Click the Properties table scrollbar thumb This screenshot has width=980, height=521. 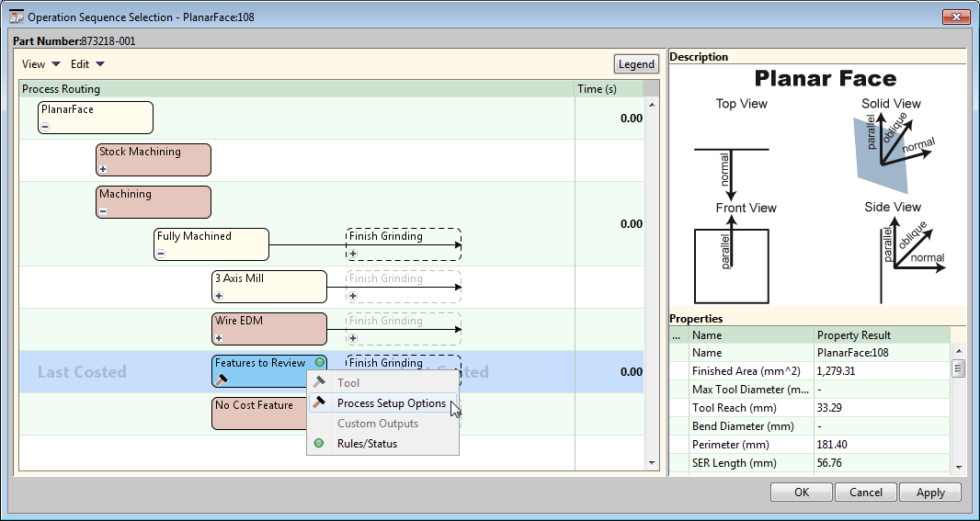pyautogui.click(x=958, y=368)
